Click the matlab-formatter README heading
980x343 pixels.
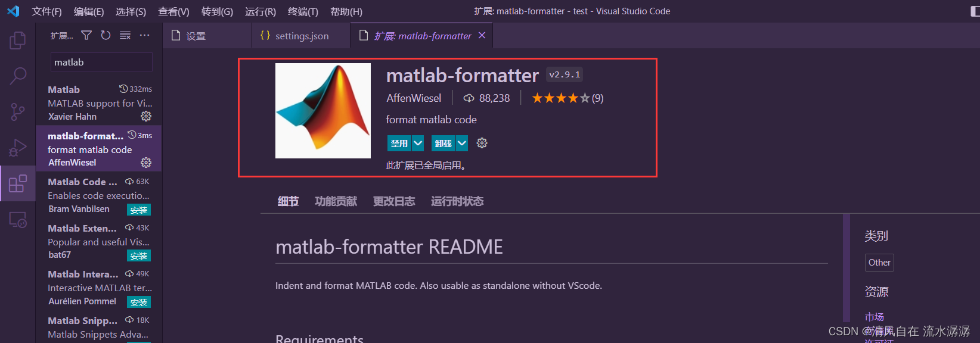[389, 247]
